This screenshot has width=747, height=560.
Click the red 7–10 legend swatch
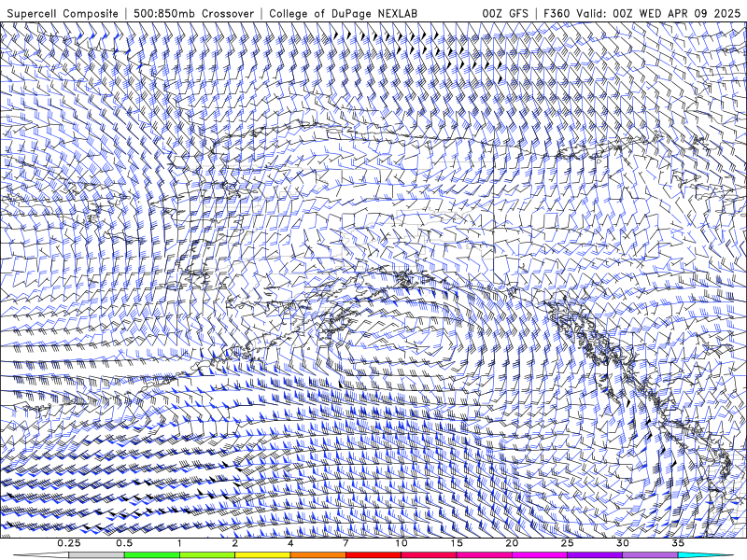click(373, 555)
